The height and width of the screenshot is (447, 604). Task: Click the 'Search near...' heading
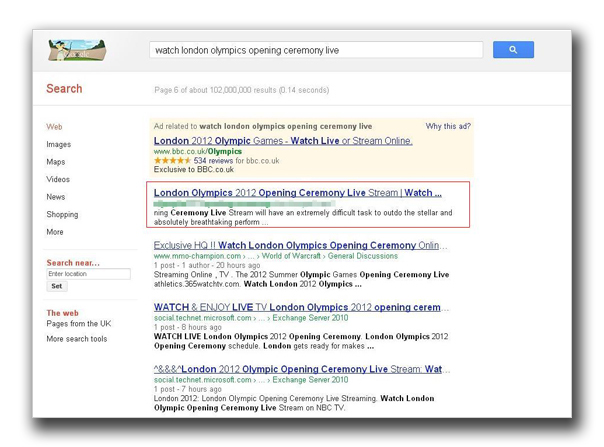tap(73, 263)
